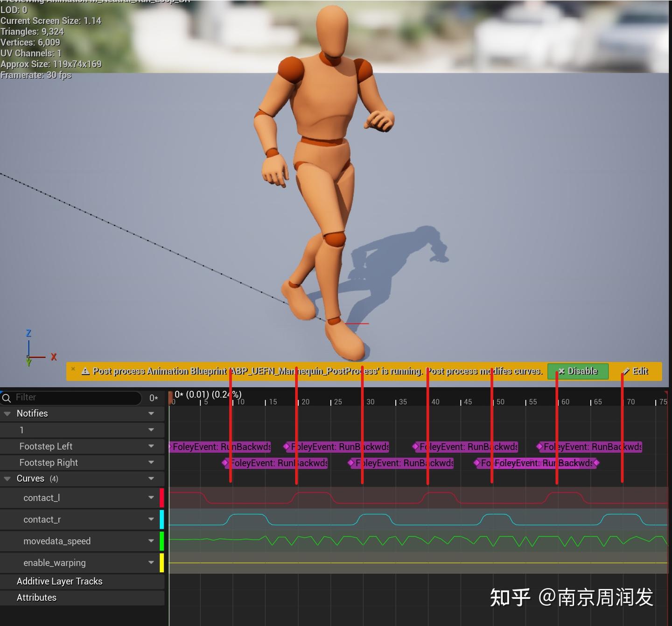Click the 'Approx Size: 119x74x169' viewport stat
Image resolution: width=672 pixels, height=626 pixels.
pyautogui.click(x=51, y=64)
